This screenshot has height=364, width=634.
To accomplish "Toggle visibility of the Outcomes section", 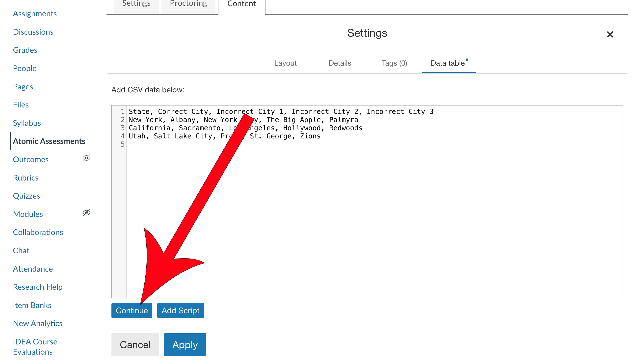I will tap(86, 158).
